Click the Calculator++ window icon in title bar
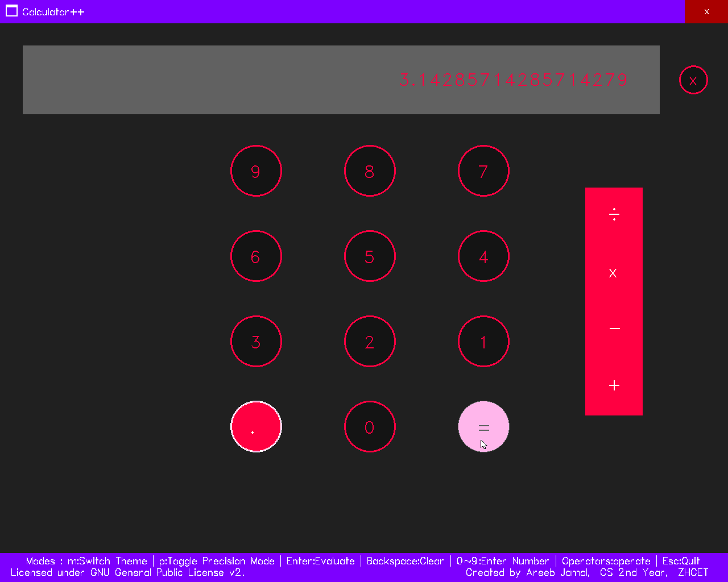 coord(11,11)
